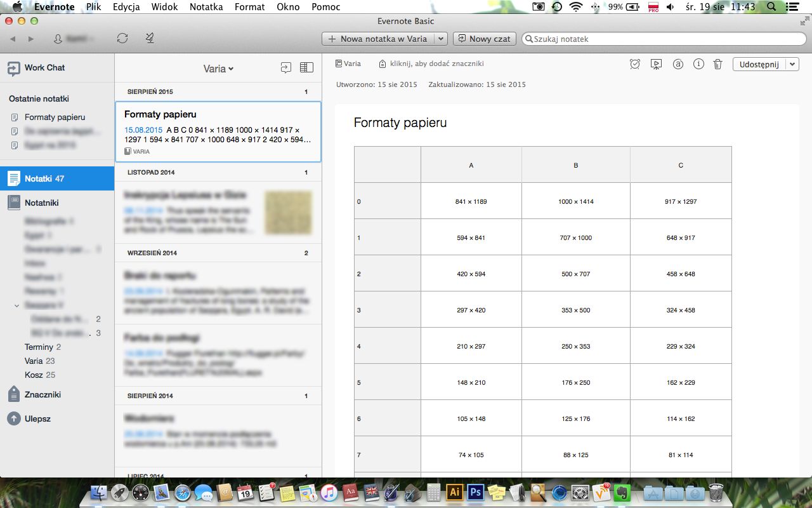Click the Szukaj notatek search field
Image resolution: width=812 pixels, height=508 pixels.
tap(664, 39)
